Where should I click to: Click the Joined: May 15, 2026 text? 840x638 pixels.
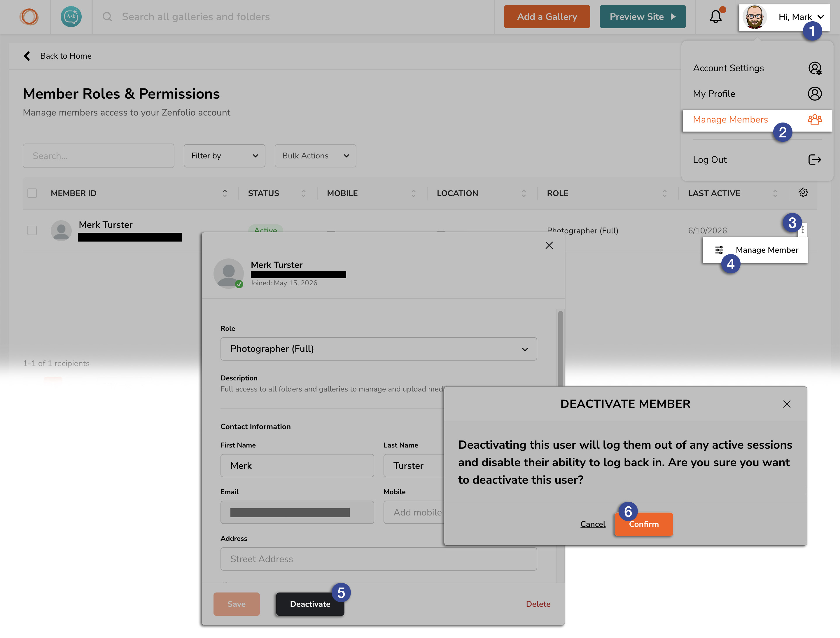[x=284, y=283]
